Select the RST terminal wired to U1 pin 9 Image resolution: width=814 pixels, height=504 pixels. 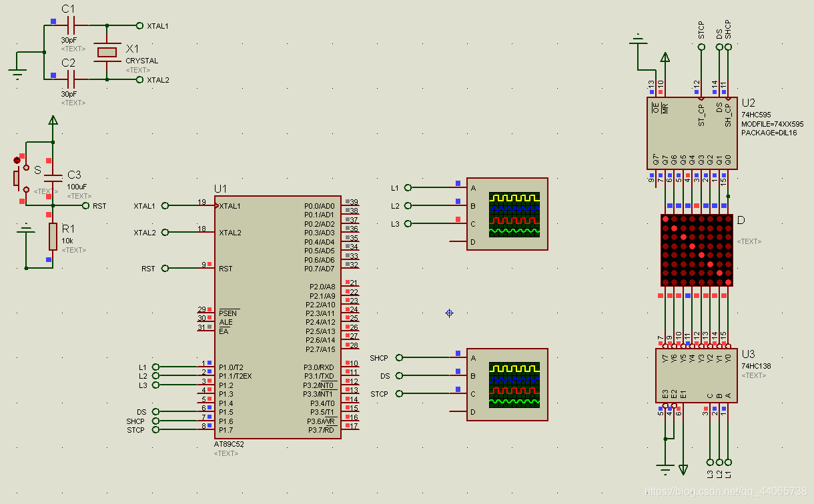pos(164,268)
